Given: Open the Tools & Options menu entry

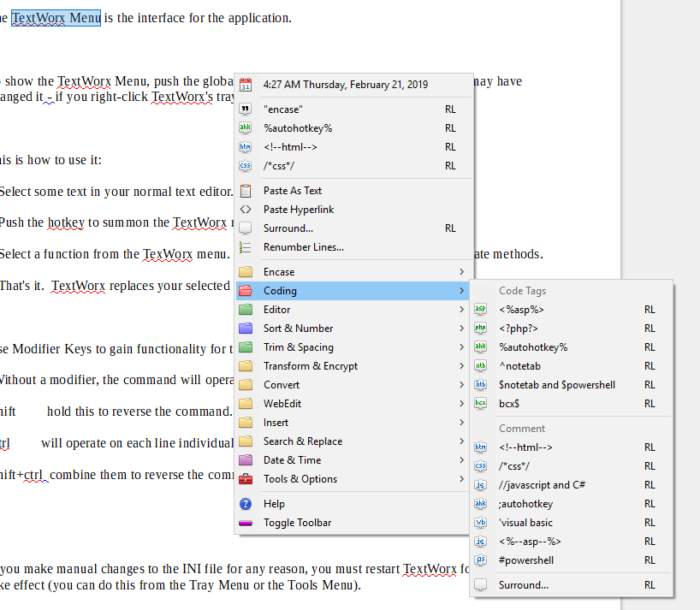Looking at the screenshot, I should [x=354, y=479].
